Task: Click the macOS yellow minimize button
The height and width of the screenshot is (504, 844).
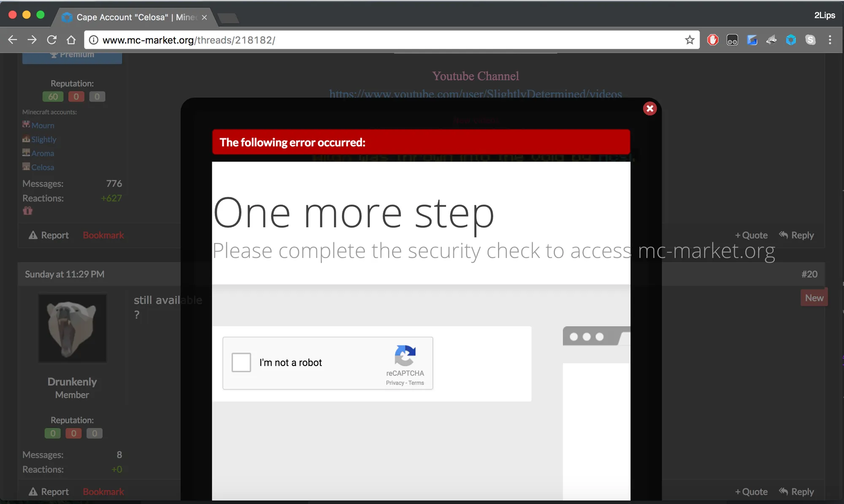Action: click(x=27, y=15)
